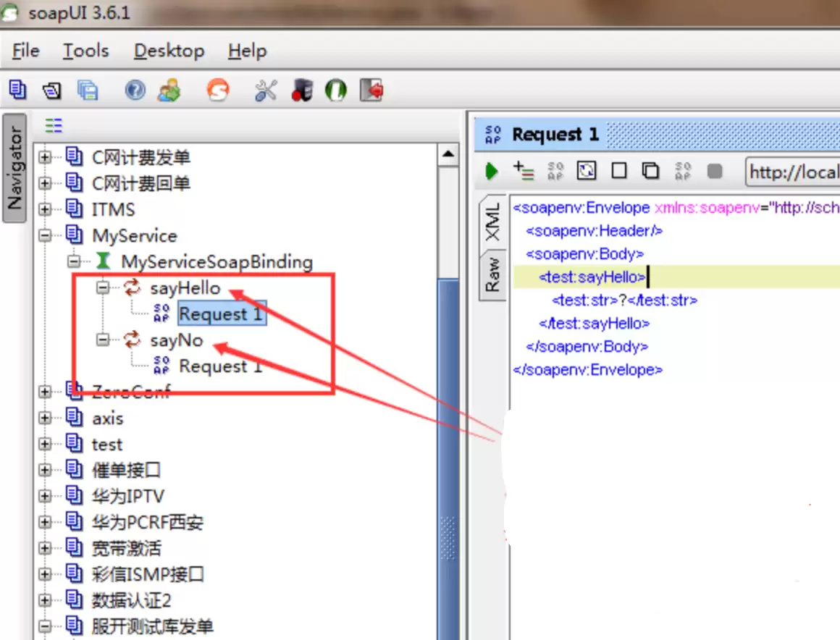Viewport: 840px width, 640px height.
Task: Open preferences wrench and screwdriver icon
Action: [x=266, y=90]
